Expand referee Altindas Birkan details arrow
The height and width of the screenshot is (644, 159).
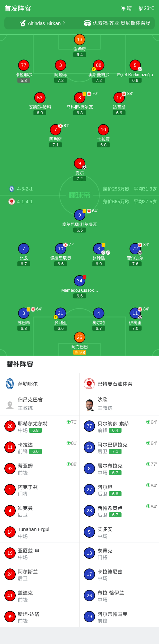[64, 23]
